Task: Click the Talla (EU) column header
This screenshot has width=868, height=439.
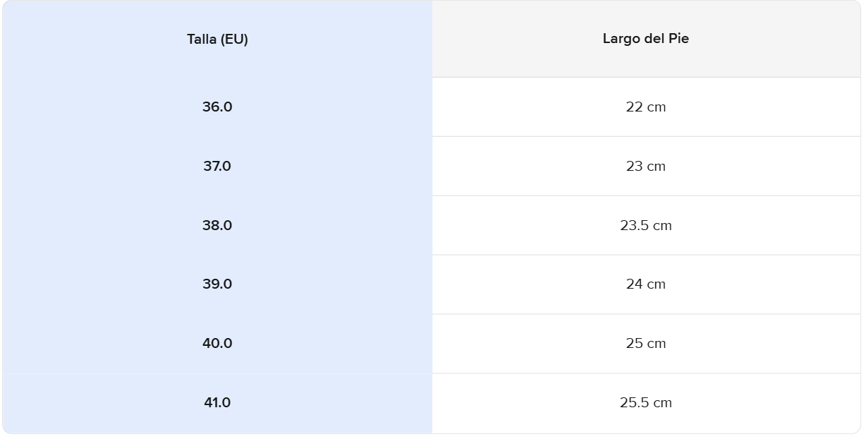Action: [217, 40]
